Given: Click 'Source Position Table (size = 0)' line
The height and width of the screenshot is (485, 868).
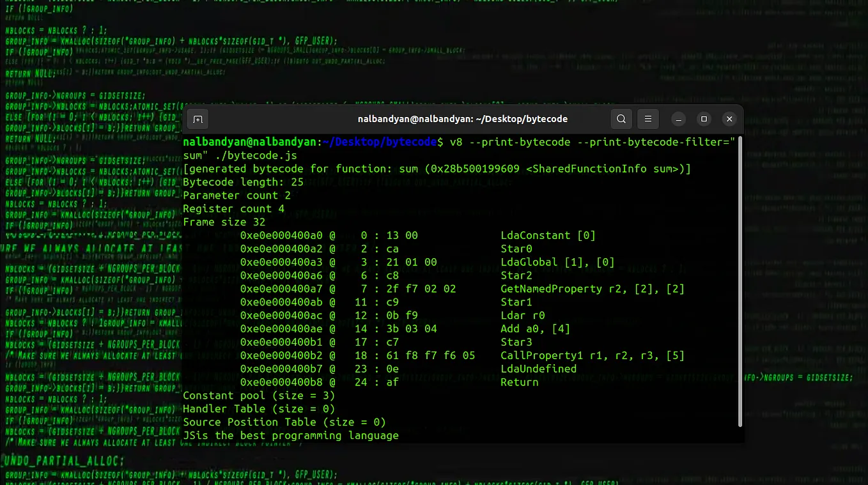Looking at the screenshot, I should click(284, 422).
